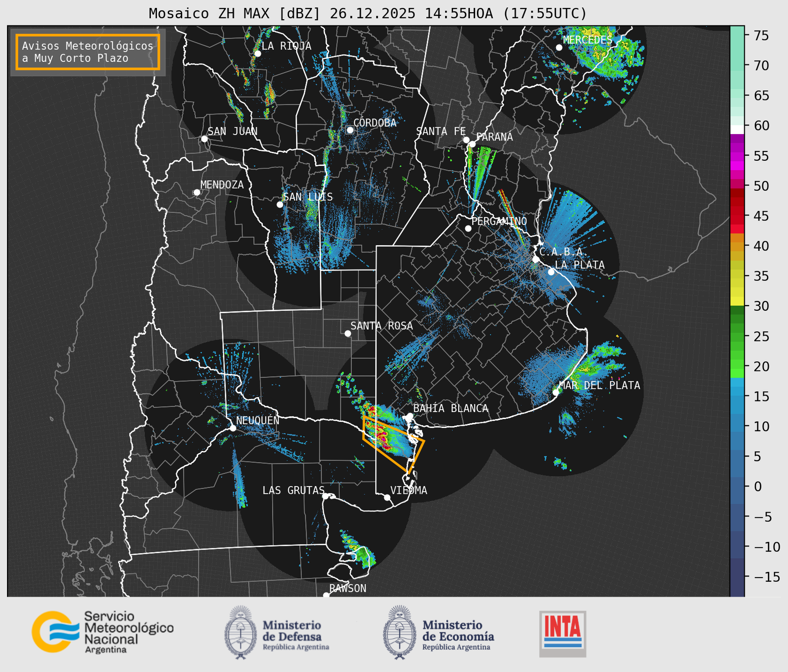Viewport: 788px width, 672px height.
Task: Click the RAWSON city label
Action: pos(348,588)
